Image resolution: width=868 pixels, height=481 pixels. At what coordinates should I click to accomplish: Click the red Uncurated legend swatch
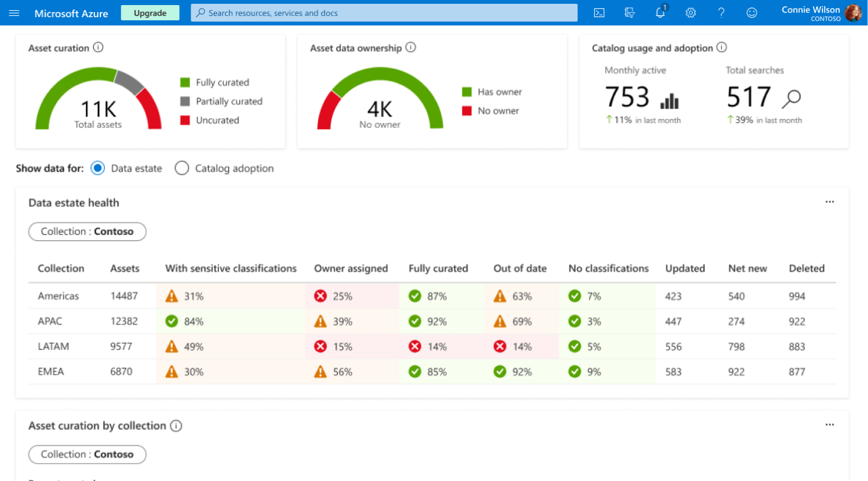point(185,120)
